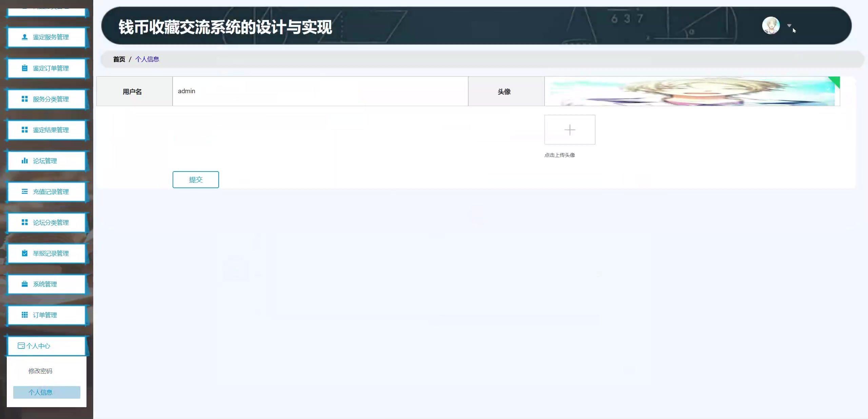This screenshot has height=419, width=868.
Task: Click the grid icon beside 服务分类管理
Action: (x=24, y=99)
